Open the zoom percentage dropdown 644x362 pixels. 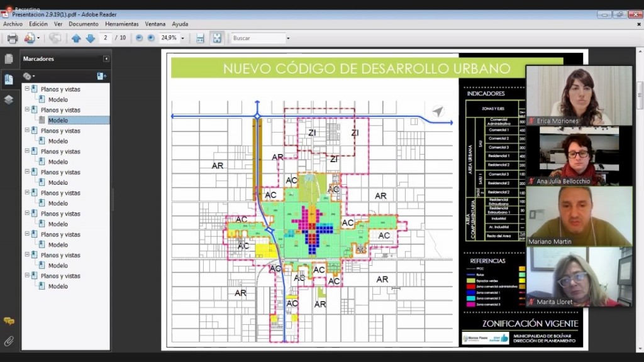[183, 38]
